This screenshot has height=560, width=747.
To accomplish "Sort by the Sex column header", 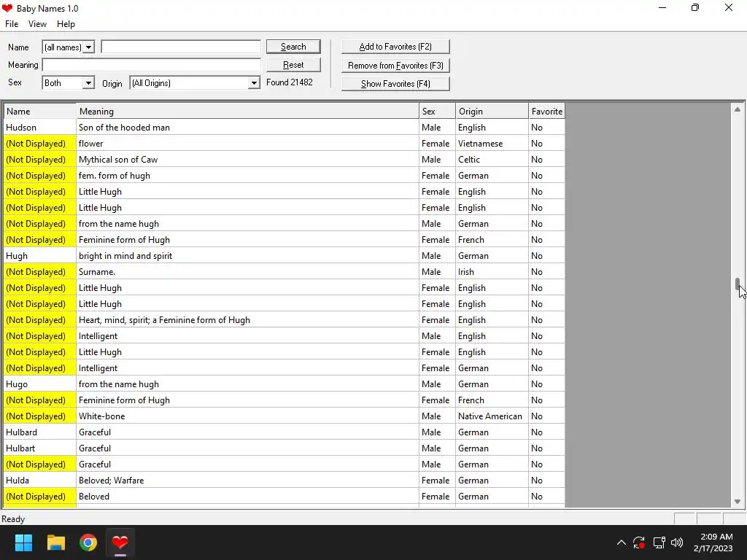I will (x=438, y=112).
